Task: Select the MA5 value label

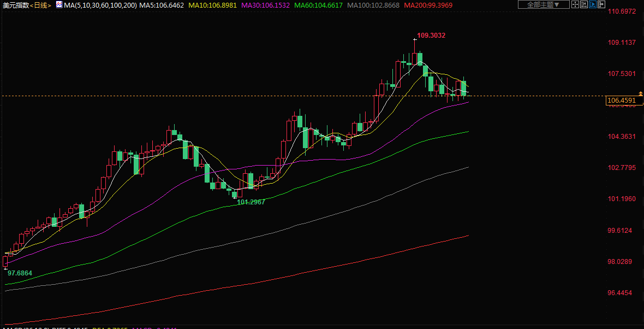Action: click(x=162, y=5)
